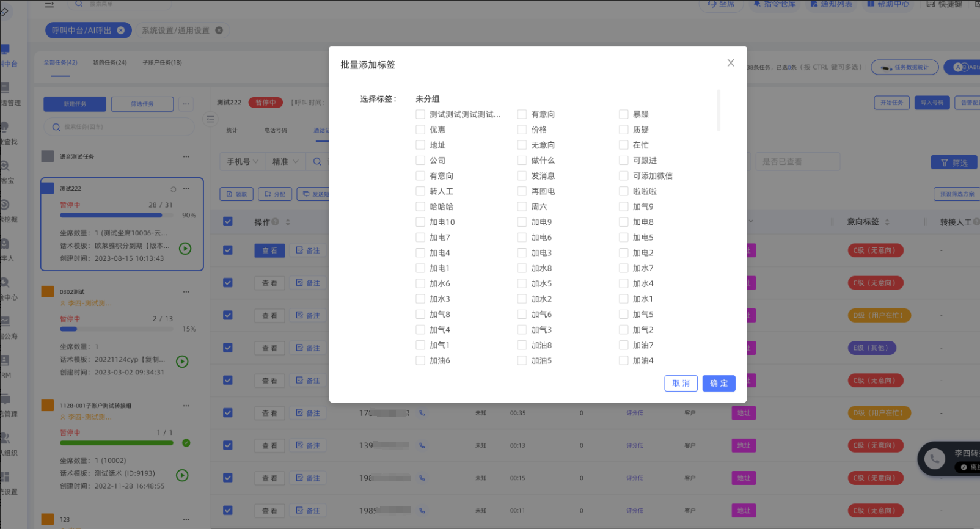Image resolution: width=980 pixels, height=529 pixels.
Task: Select the 转人工 tag checkbox
Action: (x=420, y=191)
